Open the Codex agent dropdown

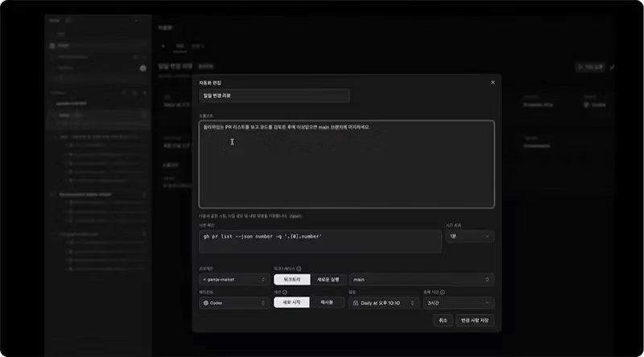tap(234, 303)
